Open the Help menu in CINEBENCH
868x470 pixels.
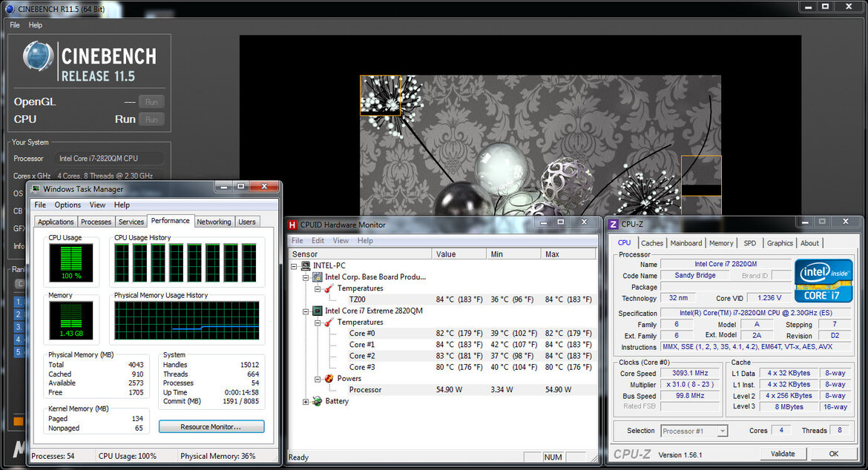click(36, 25)
